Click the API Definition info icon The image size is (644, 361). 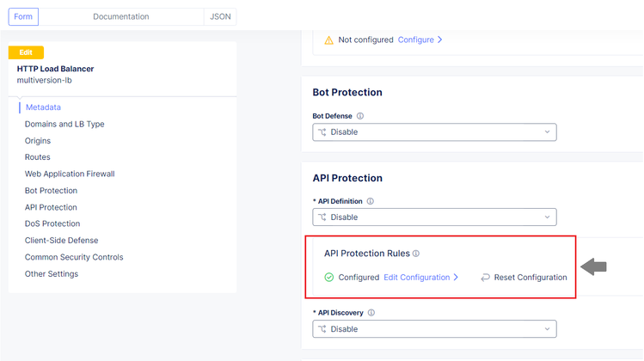(x=371, y=201)
